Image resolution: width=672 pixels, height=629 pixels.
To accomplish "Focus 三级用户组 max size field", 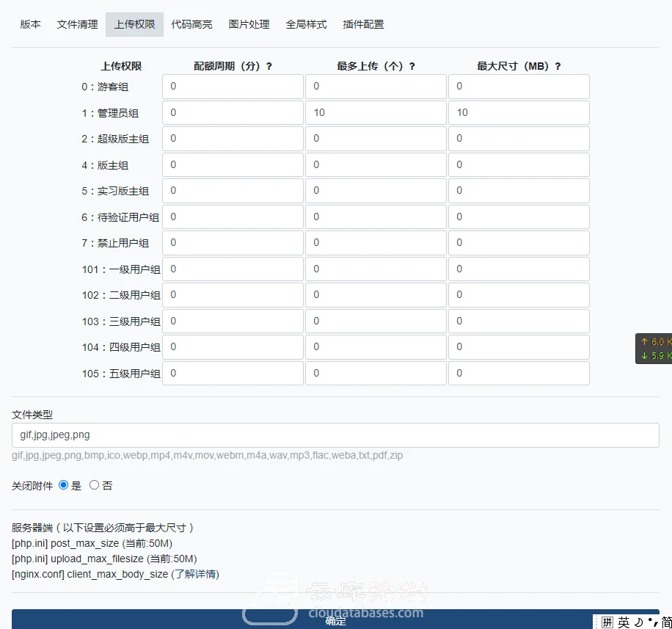I will [x=519, y=321].
